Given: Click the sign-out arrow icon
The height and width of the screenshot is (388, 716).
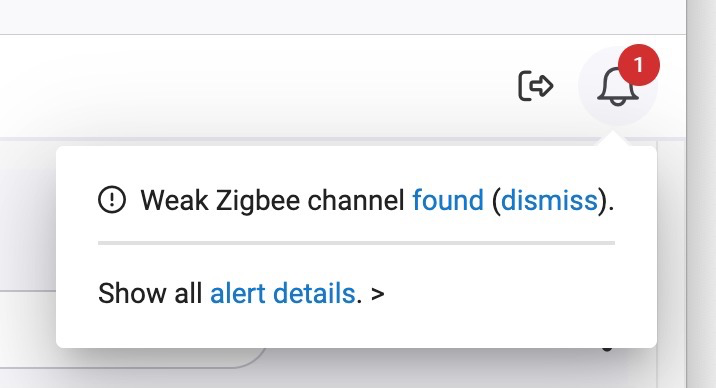Looking at the screenshot, I should click(x=536, y=85).
